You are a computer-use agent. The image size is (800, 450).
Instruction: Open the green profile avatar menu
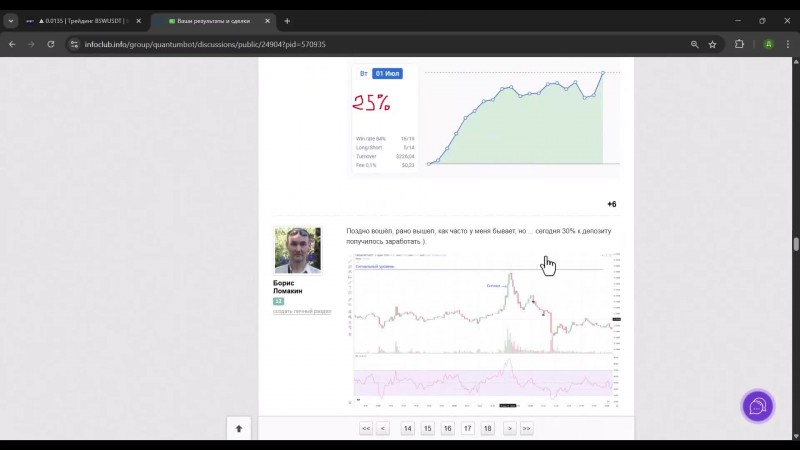coord(768,44)
